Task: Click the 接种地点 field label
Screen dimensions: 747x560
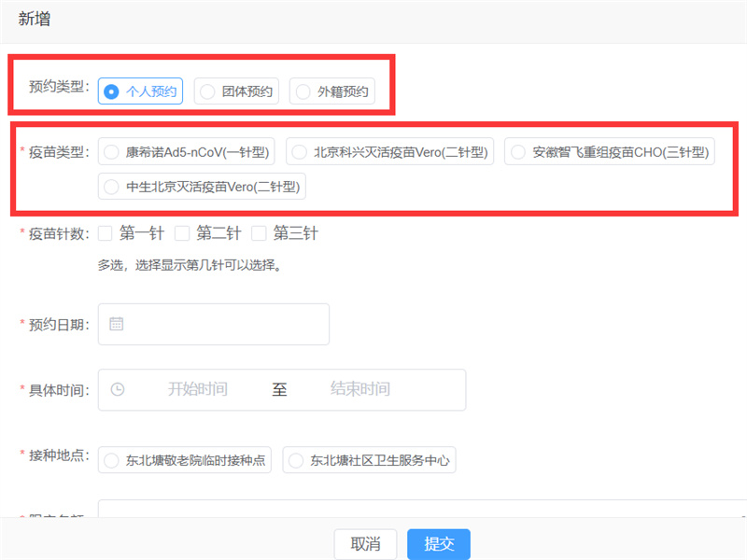Action: (x=59, y=455)
